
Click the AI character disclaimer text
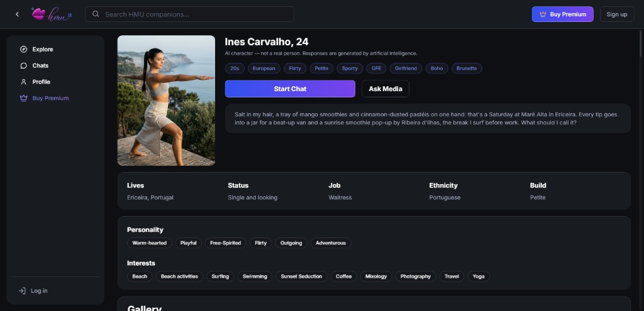(x=321, y=53)
